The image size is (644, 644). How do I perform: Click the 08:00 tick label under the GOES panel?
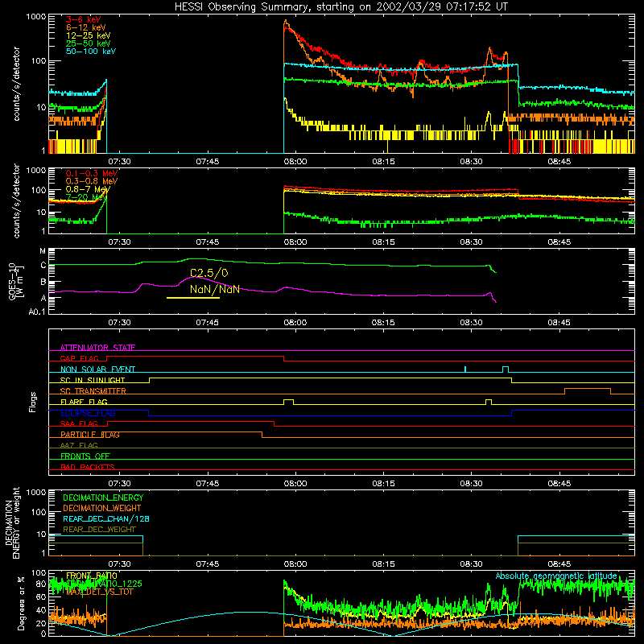(x=295, y=323)
